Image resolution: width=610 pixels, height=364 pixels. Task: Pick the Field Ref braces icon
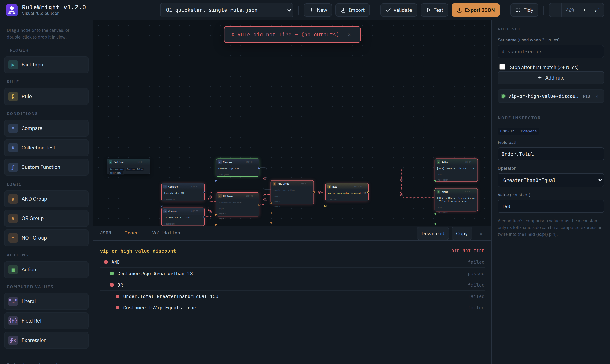(x=13, y=321)
